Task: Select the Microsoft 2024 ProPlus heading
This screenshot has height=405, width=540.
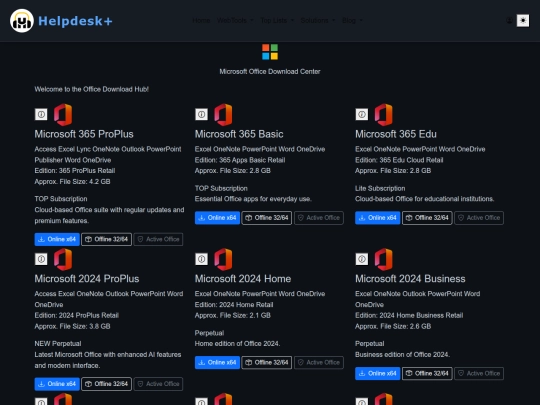Action: click(x=87, y=279)
